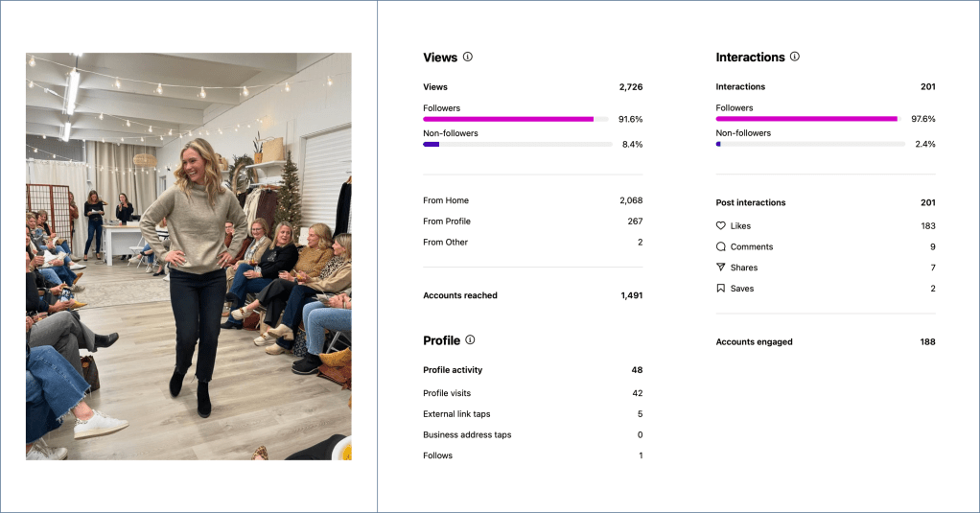Click the Accounts engaged value 188
The height and width of the screenshot is (513, 980).
pos(927,341)
